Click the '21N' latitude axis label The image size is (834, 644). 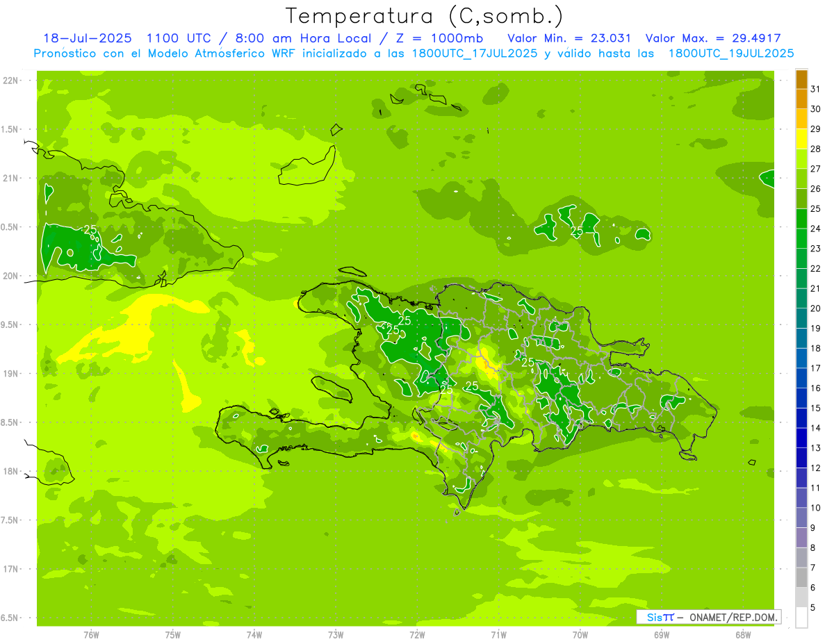pyautogui.click(x=11, y=178)
